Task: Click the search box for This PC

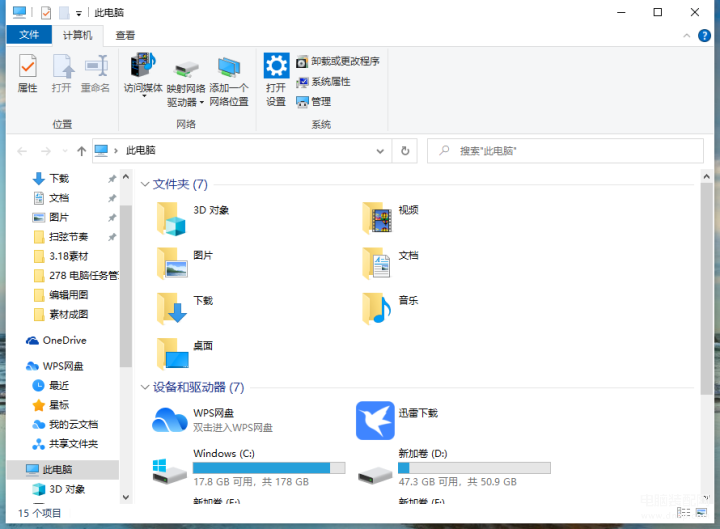Action: [565, 151]
